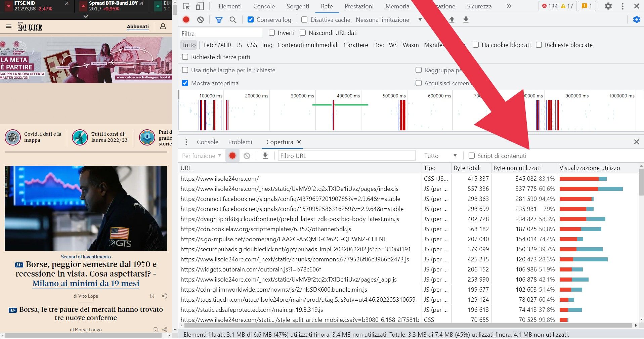Click the Filtro URL input field
This screenshot has width=644, height=339.
(x=347, y=156)
